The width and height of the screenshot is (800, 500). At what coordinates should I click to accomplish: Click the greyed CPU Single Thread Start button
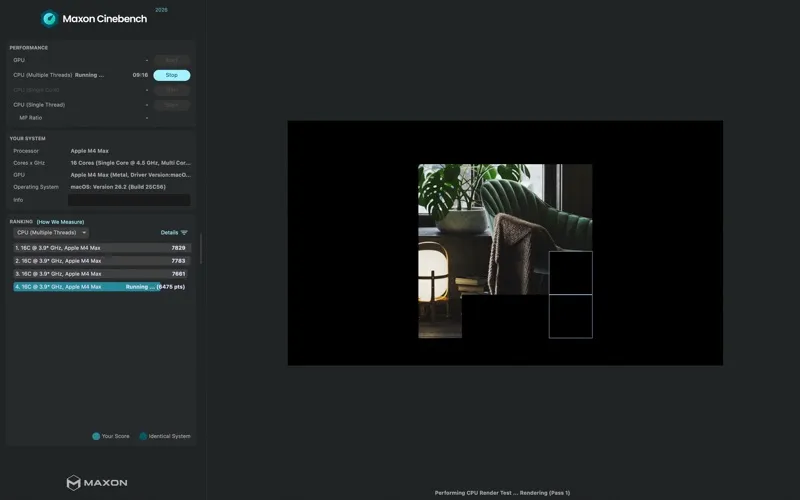coord(171,105)
